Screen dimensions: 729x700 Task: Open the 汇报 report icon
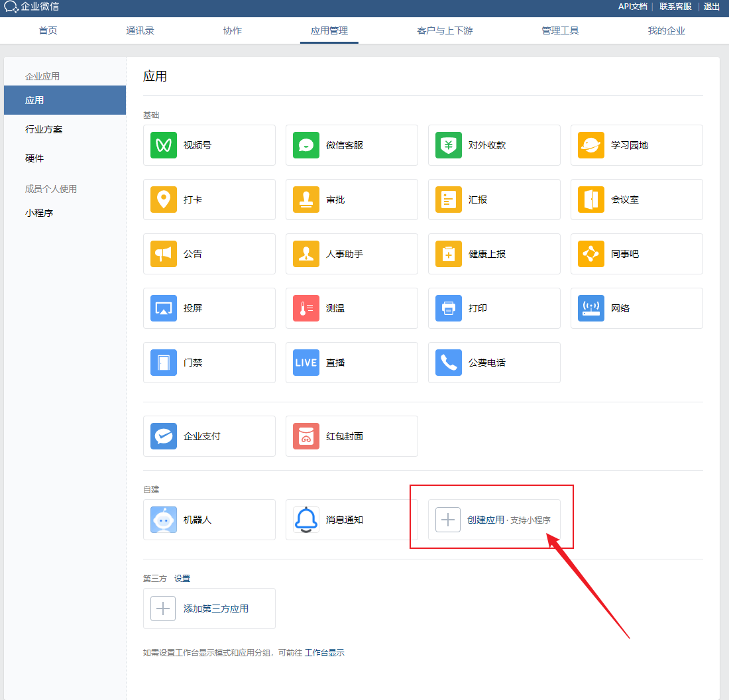[x=448, y=200]
